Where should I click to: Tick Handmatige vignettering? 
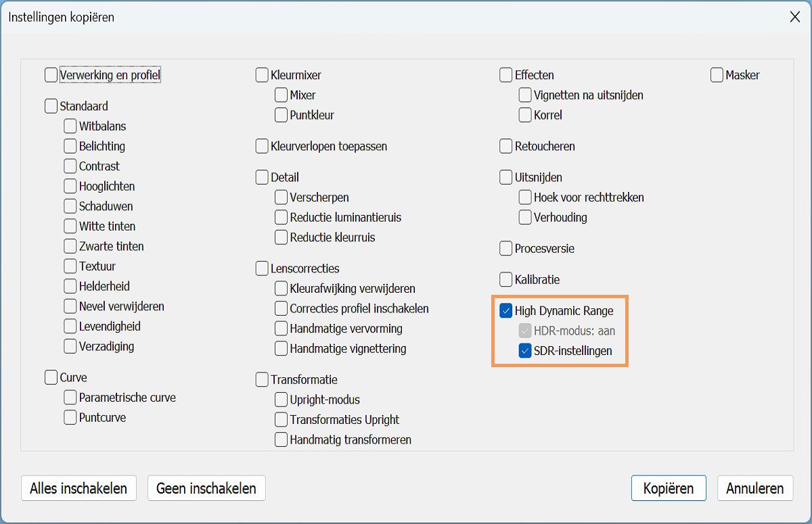[281, 349]
